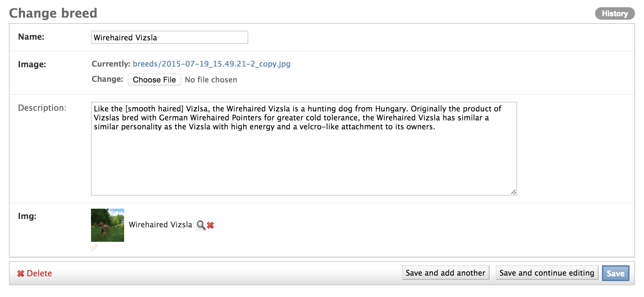Click the Wirehaired Vizsla image label
This screenshot has width=644, height=297.
(x=161, y=225)
